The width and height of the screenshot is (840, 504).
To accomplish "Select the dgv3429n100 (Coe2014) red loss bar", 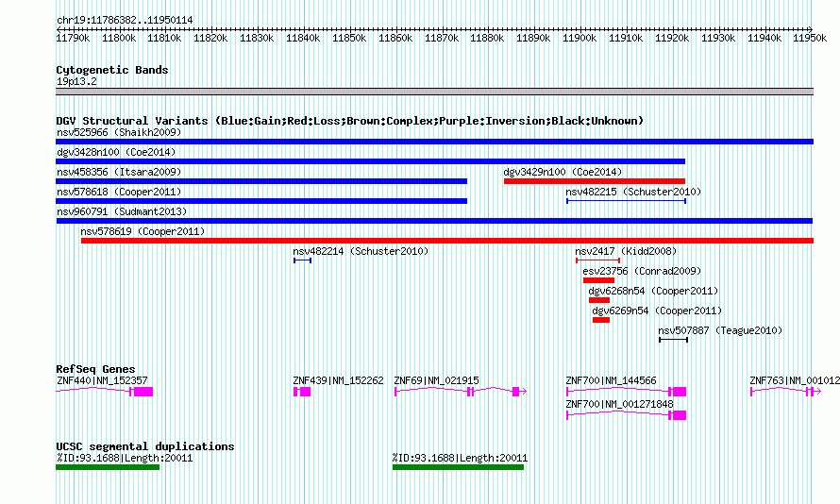I will pos(595,181).
